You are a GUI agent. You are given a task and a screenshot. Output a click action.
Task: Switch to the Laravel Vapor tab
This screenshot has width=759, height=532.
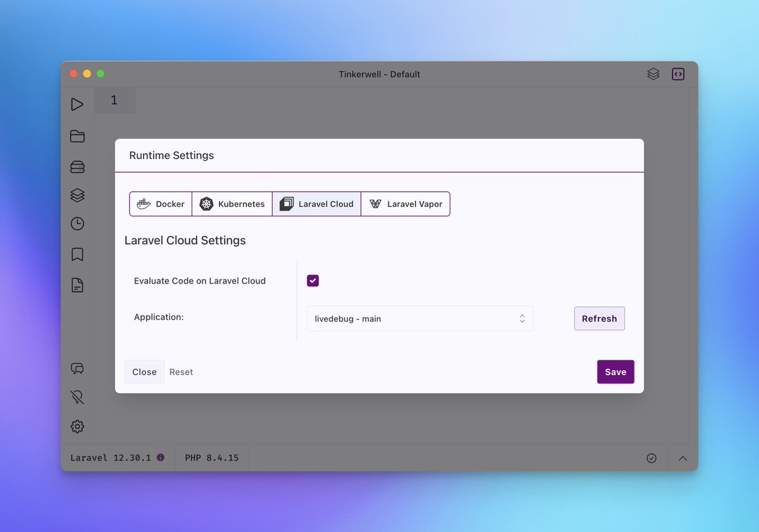405,204
